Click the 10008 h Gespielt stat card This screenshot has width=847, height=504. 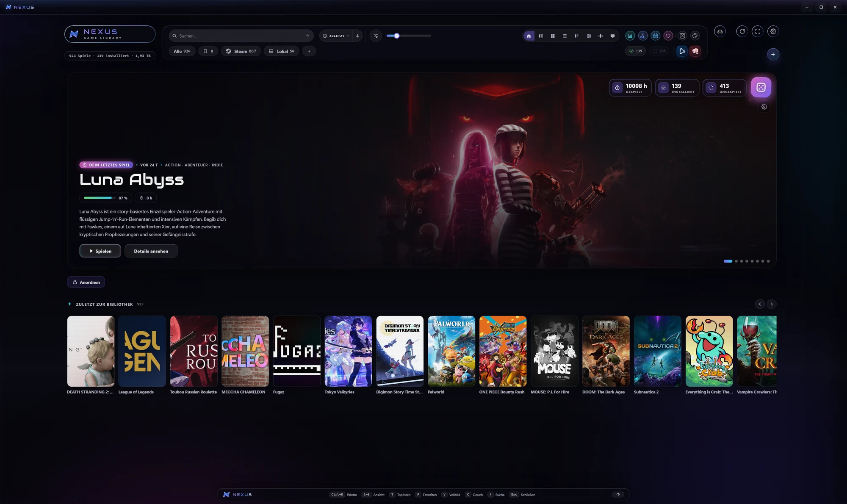tap(631, 88)
